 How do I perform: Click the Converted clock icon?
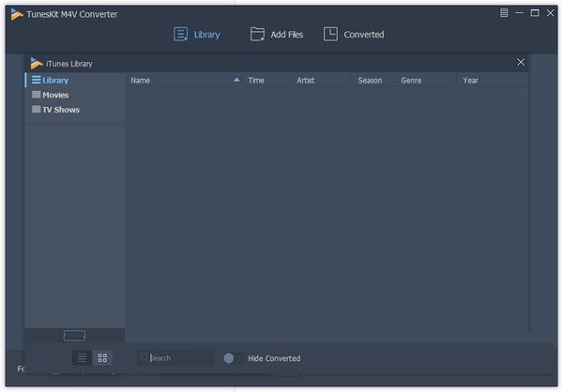[330, 34]
